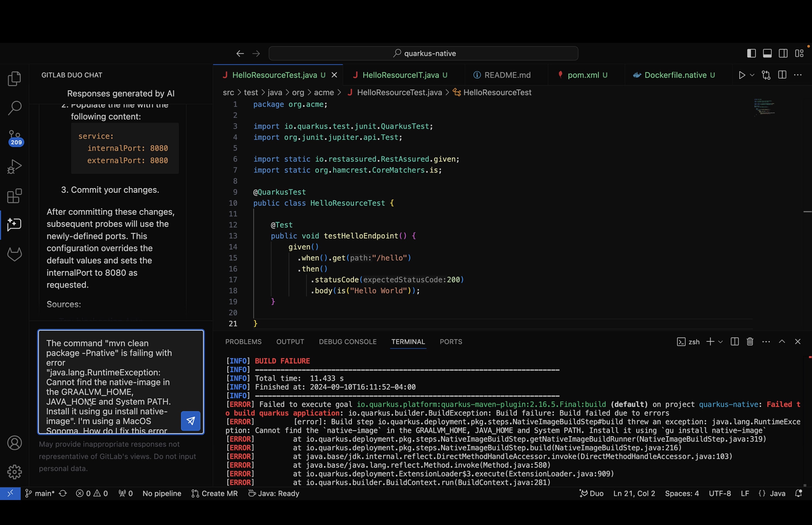Viewport: 812px width, 525px height.
Task: Open Source Control with 209 changes
Action: [15, 138]
